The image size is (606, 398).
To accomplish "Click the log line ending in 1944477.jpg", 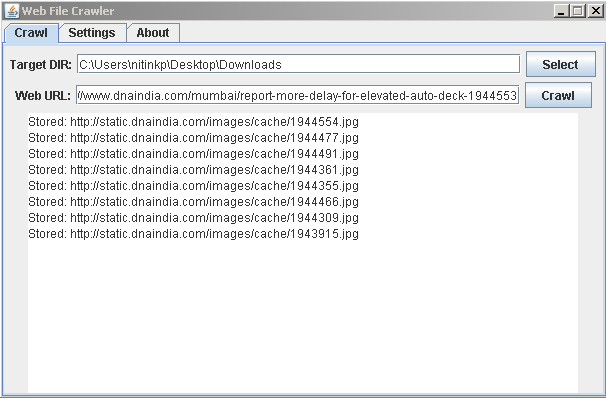I will pyautogui.click(x=193, y=138).
